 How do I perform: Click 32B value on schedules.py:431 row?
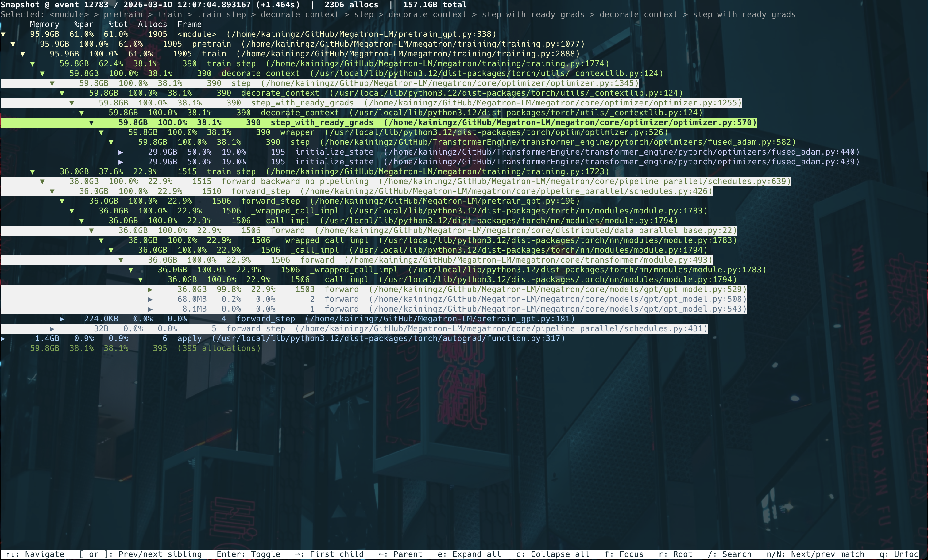pyautogui.click(x=101, y=328)
